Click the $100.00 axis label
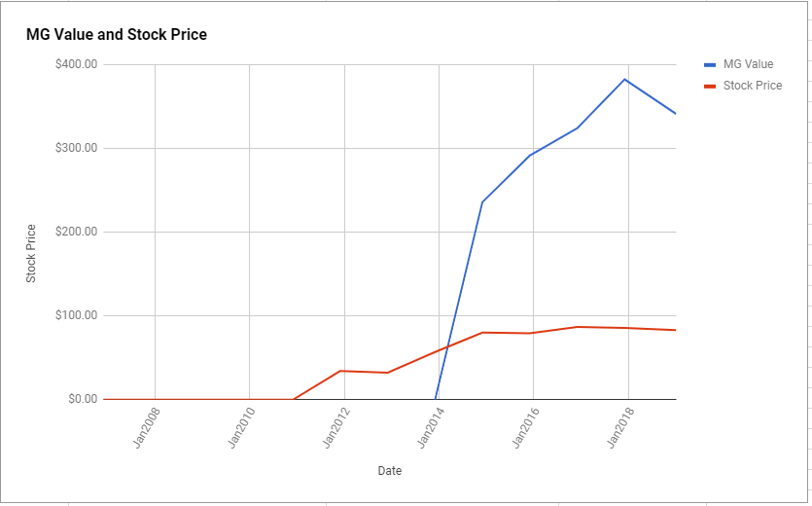Screen dimensions: 812x506 click(77, 315)
